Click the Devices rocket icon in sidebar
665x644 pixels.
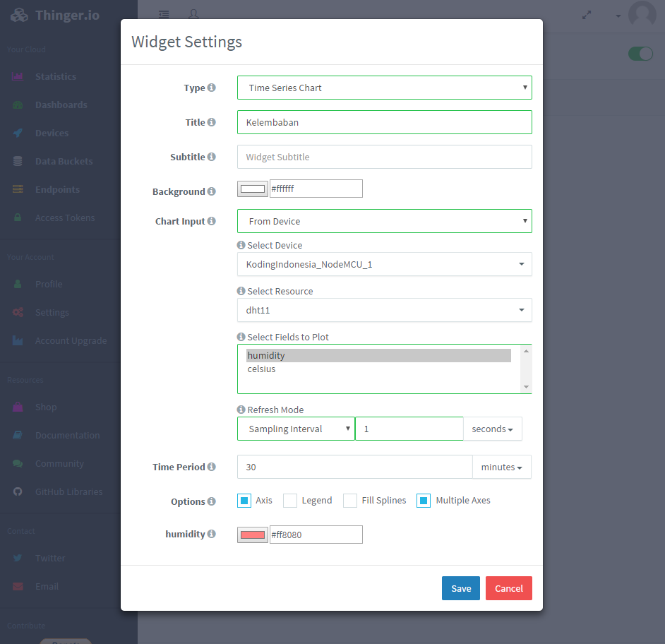coord(18,133)
